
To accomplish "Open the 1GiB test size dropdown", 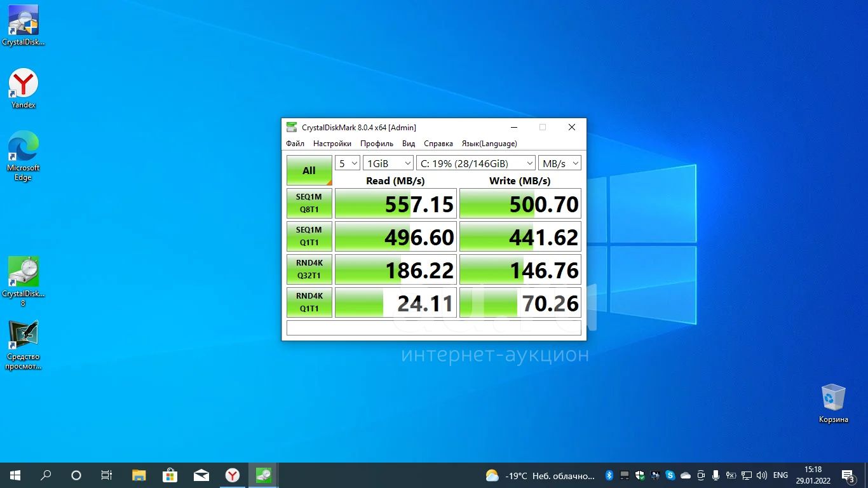I will coord(388,163).
